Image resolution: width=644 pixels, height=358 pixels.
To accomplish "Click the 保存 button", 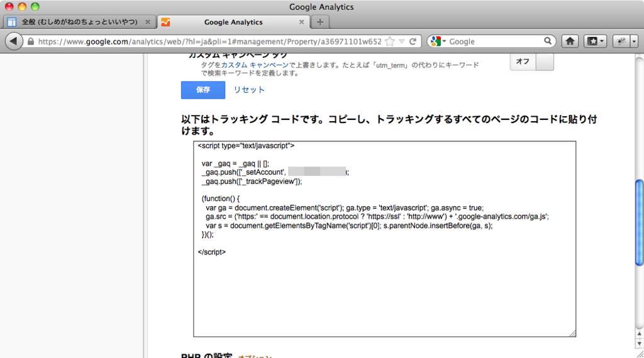I will click(203, 90).
